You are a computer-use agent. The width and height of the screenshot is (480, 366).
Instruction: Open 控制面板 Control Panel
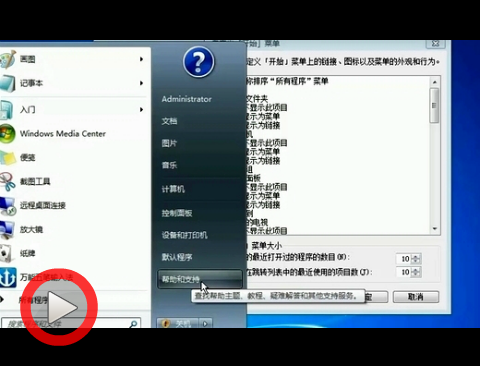coord(177,213)
